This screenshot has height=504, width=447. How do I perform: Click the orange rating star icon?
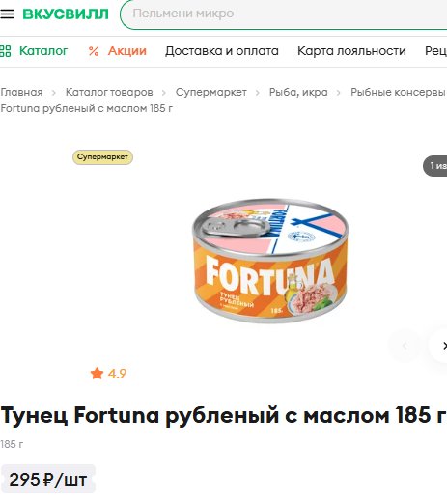click(x=97, y=374)
